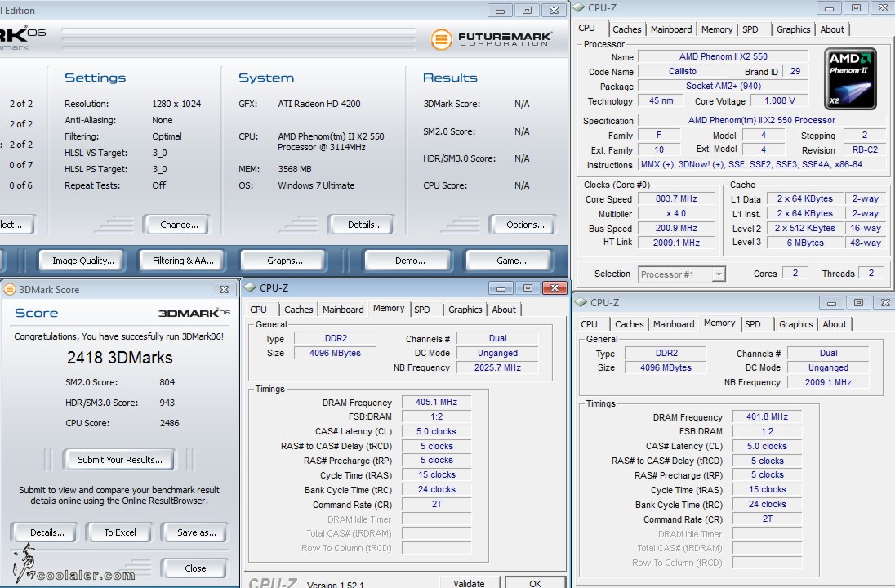This screenshot has height=588, width=895.
Task: Click the Futuremark Corporation logo icon
Action: (441, 39)
